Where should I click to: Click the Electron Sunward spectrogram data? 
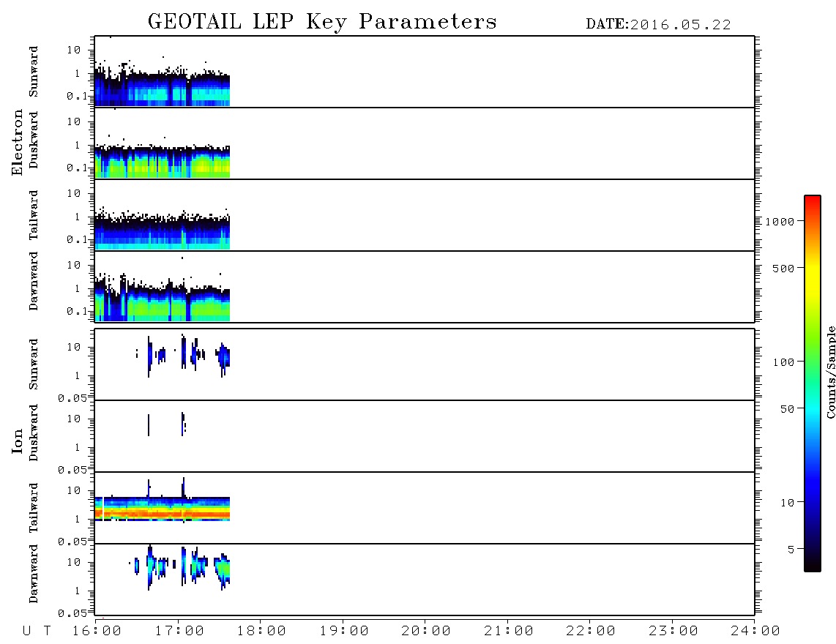pyautogui.click(x=162, y=88)
